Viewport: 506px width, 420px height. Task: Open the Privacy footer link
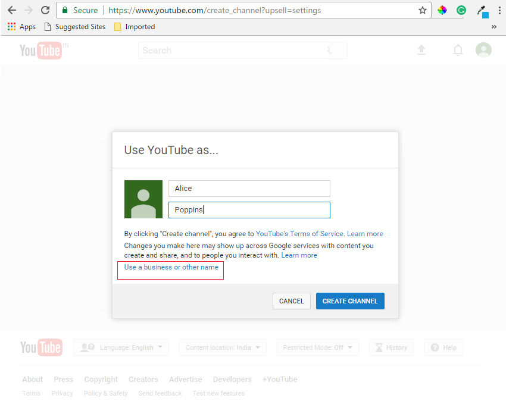[62, 393]
